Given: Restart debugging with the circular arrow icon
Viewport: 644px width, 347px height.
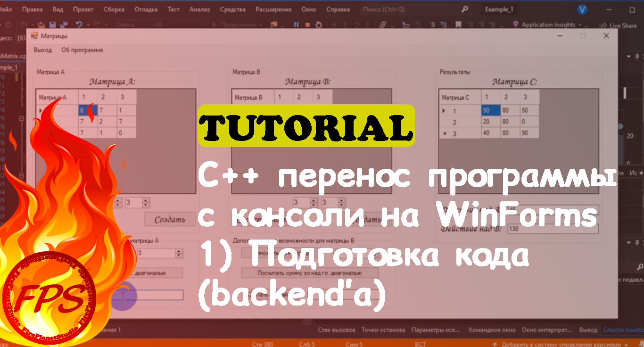Looking at the screenshot, I should 319,25.
